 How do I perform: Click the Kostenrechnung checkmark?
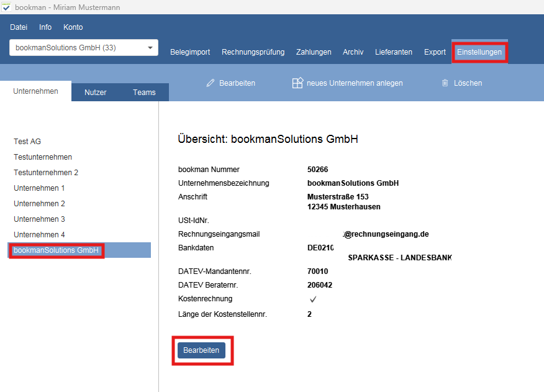pos(313,299)
